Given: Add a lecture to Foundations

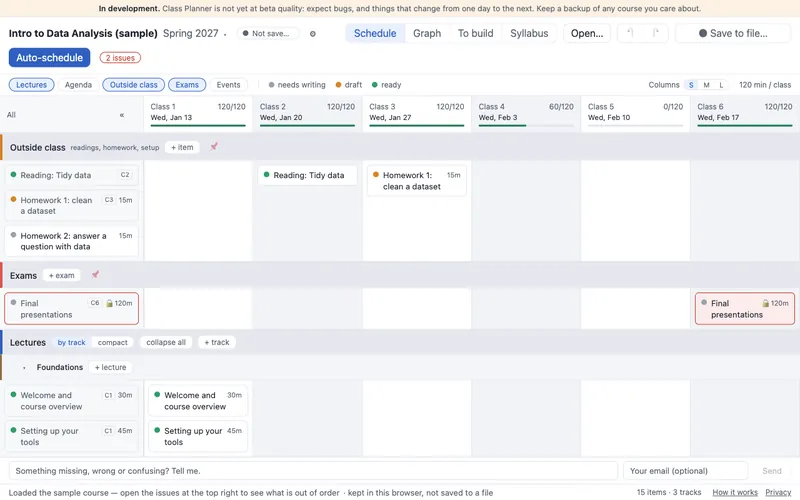Looking at the screenshot, I should tap(110, 367).
